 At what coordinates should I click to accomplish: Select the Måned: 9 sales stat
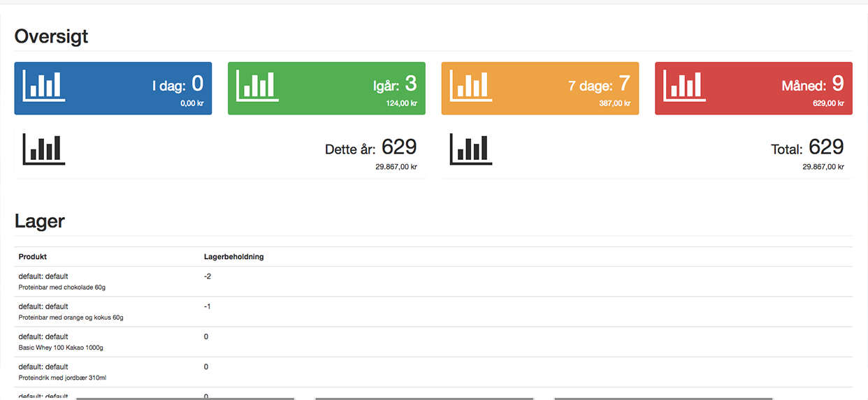pos(812,85)
